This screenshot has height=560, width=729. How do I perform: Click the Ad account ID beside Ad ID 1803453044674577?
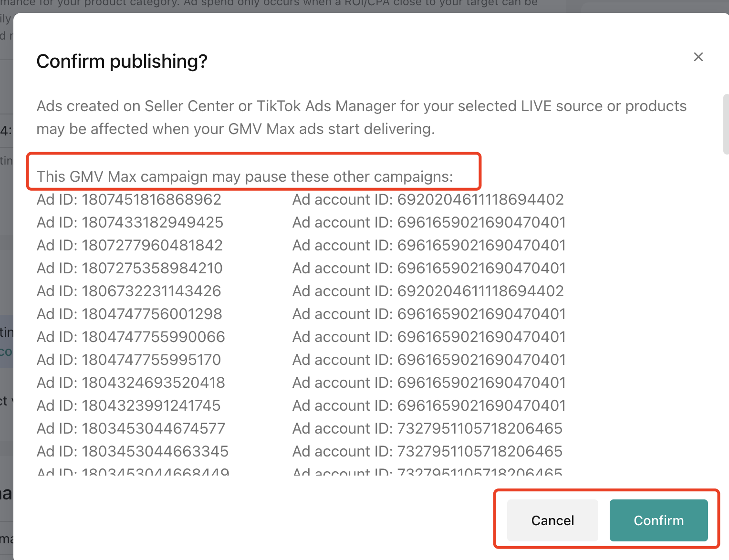(x=427, y=428)
